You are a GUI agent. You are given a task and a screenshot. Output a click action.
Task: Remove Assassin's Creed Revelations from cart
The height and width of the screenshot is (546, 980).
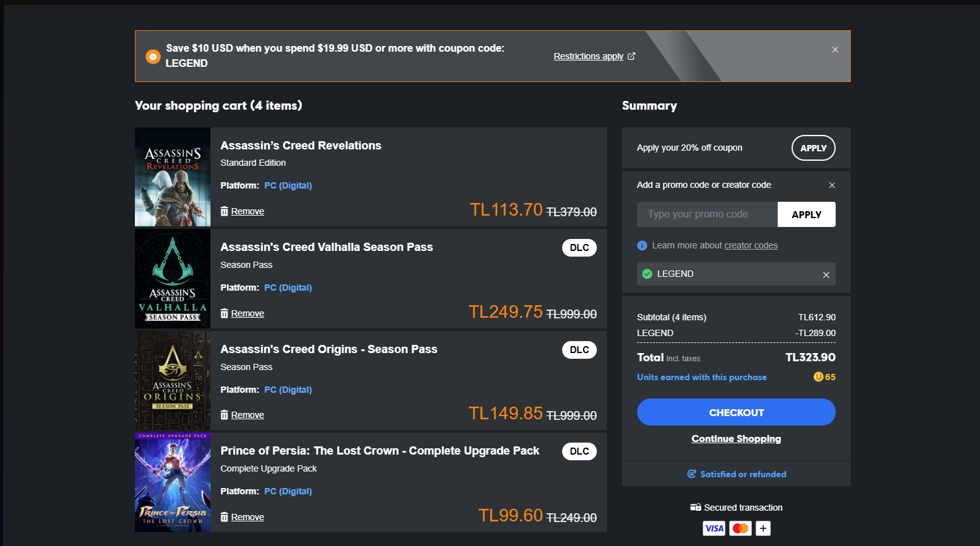coord(248,211)
